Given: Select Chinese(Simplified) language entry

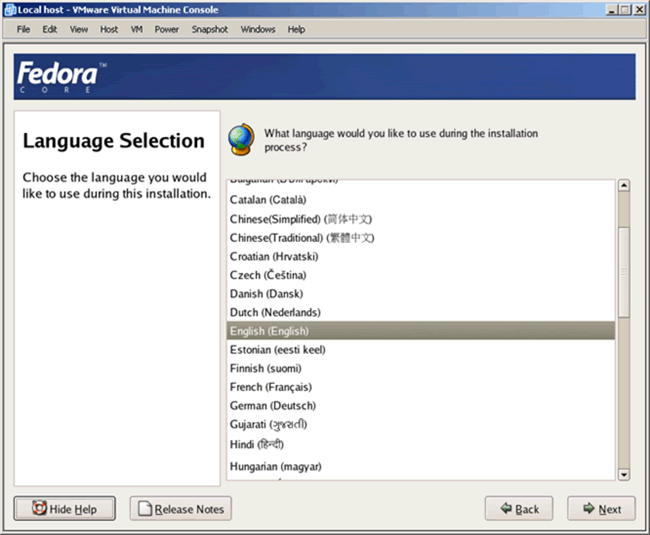Looking at the screenshot, I should click(301, 219).
